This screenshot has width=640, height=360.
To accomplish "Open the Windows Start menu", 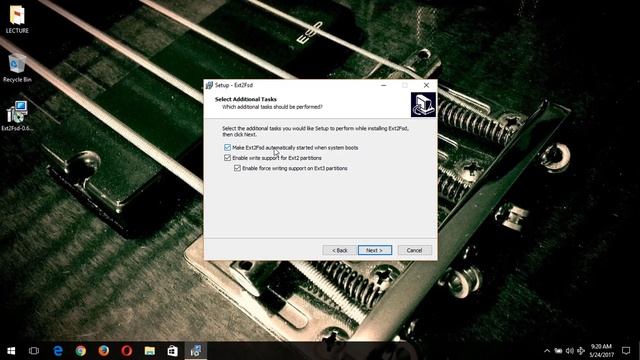I will tap(11, 351).
